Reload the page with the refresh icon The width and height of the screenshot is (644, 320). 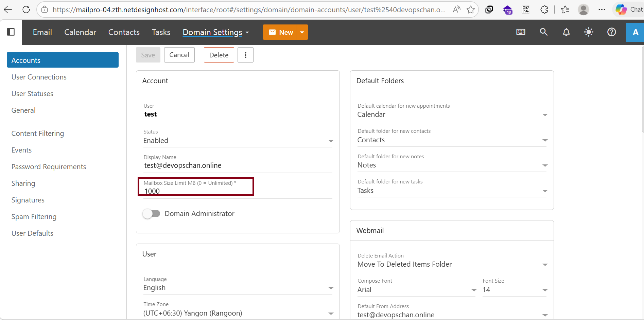(x=26, y=10)
